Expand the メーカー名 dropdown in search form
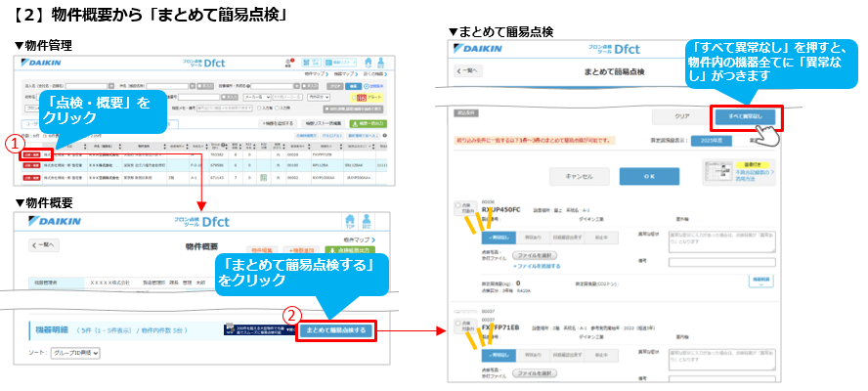Image resolution: width=868 pixels, height=391 pixels. tap(259, 98)
